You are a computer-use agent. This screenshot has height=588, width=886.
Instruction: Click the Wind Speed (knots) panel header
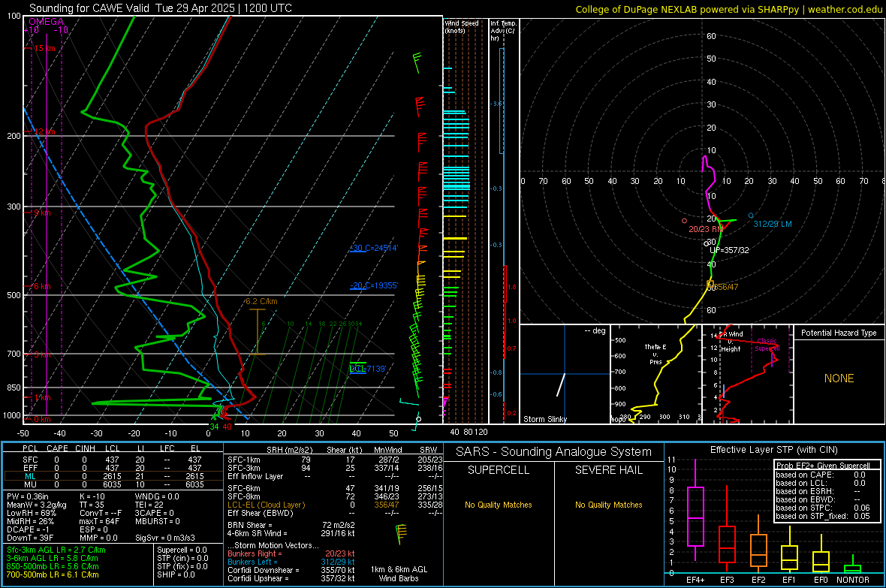coord(461,26)
